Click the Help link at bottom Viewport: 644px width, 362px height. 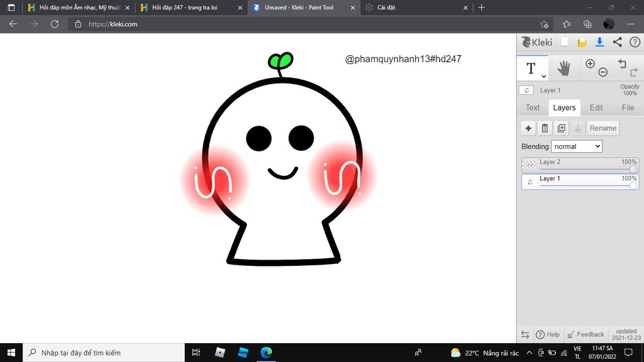pyautogui.click(x=548, y=334)
